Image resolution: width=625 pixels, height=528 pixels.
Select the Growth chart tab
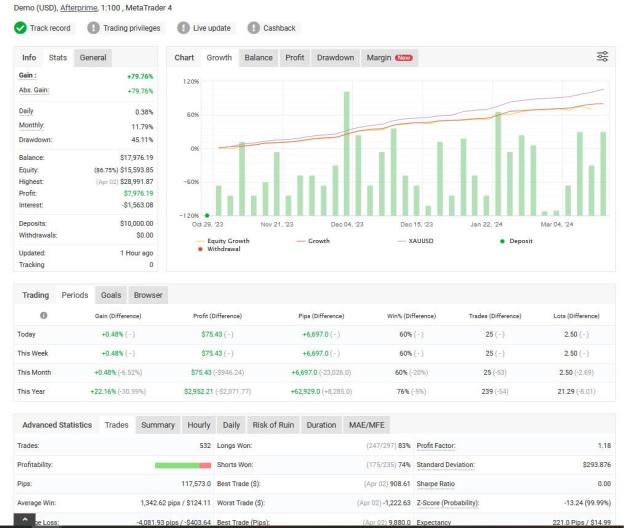(x=219, y=57)
